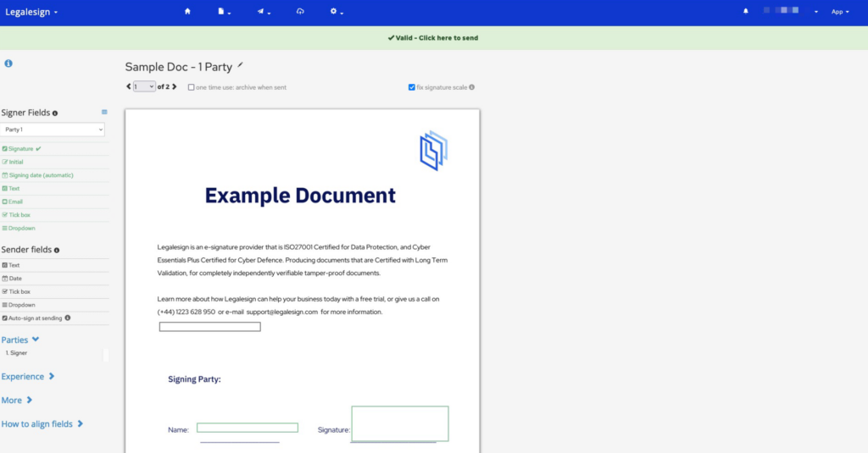This screenshot has height=453, width=868.
Task: Toggle one time use archive checkbox
Action: [x=191, y=87]
